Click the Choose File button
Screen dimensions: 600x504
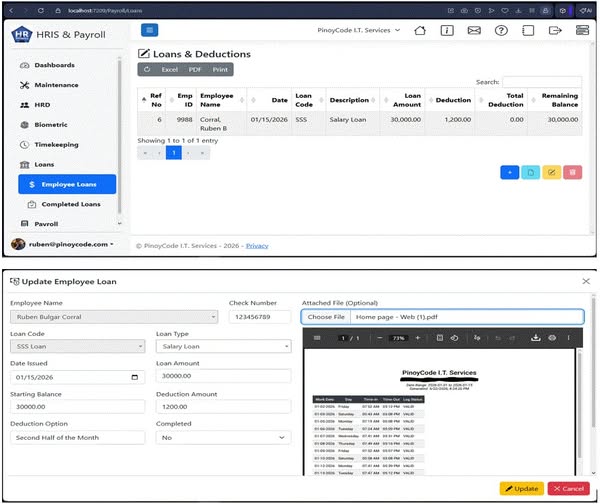coord(326,317)
